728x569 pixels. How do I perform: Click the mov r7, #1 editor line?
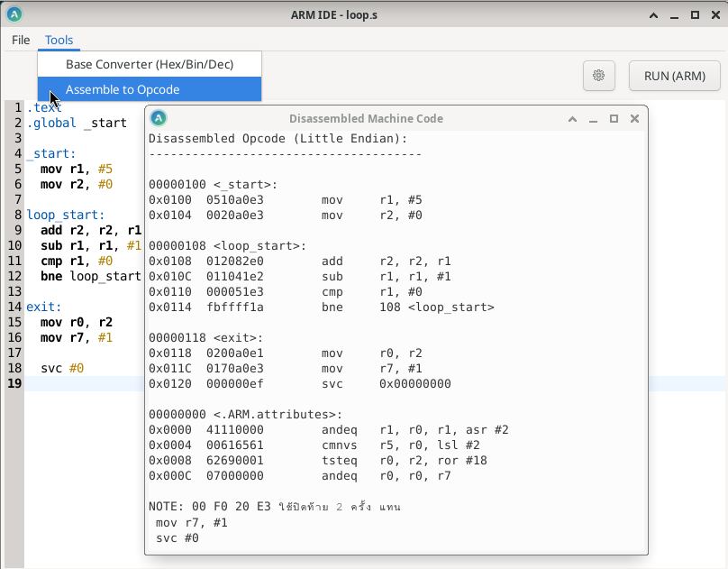click(77, 337)
